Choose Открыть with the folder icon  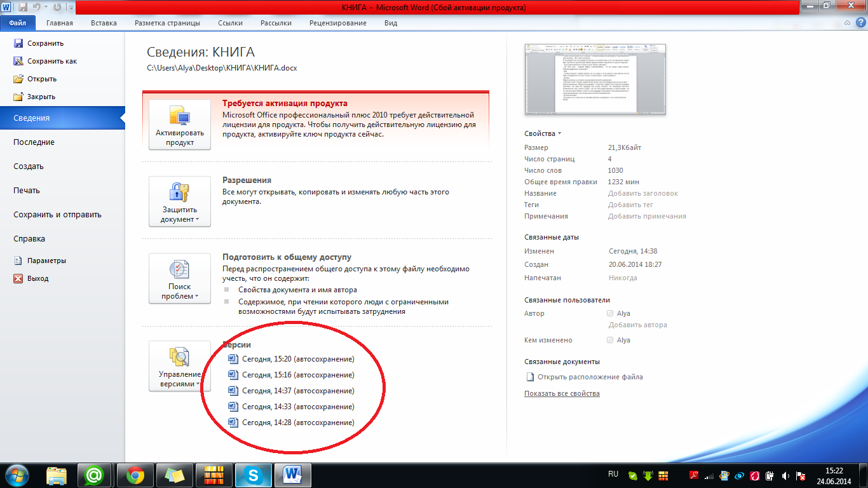(35, 79)
